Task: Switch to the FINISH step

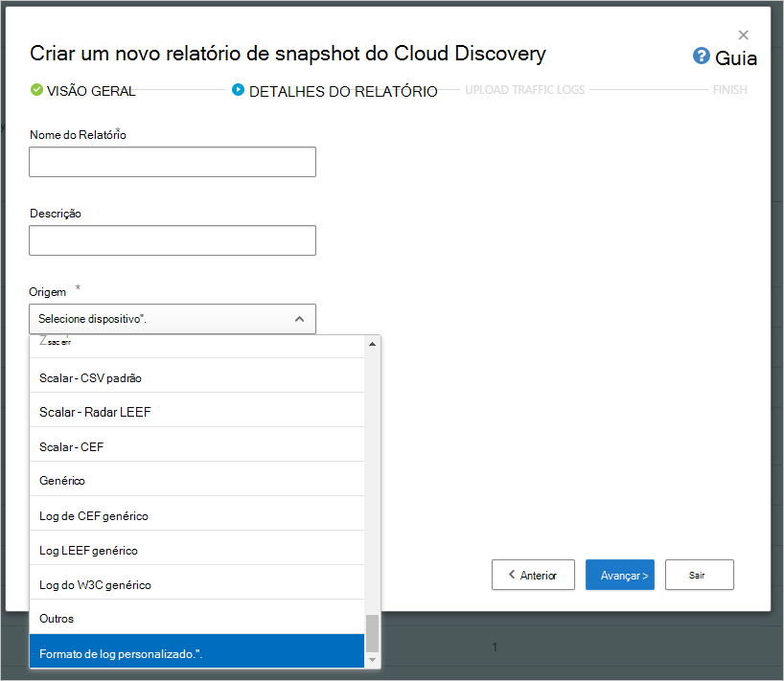Action: [x=730, y=89]
